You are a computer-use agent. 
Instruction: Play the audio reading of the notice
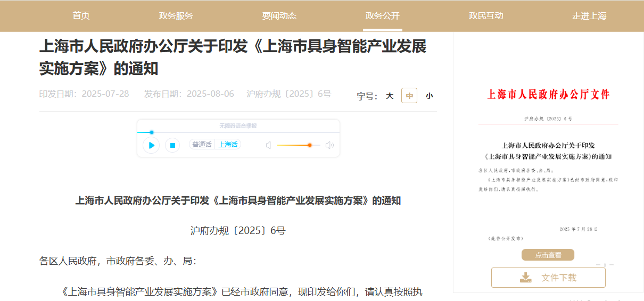[151, 145]
